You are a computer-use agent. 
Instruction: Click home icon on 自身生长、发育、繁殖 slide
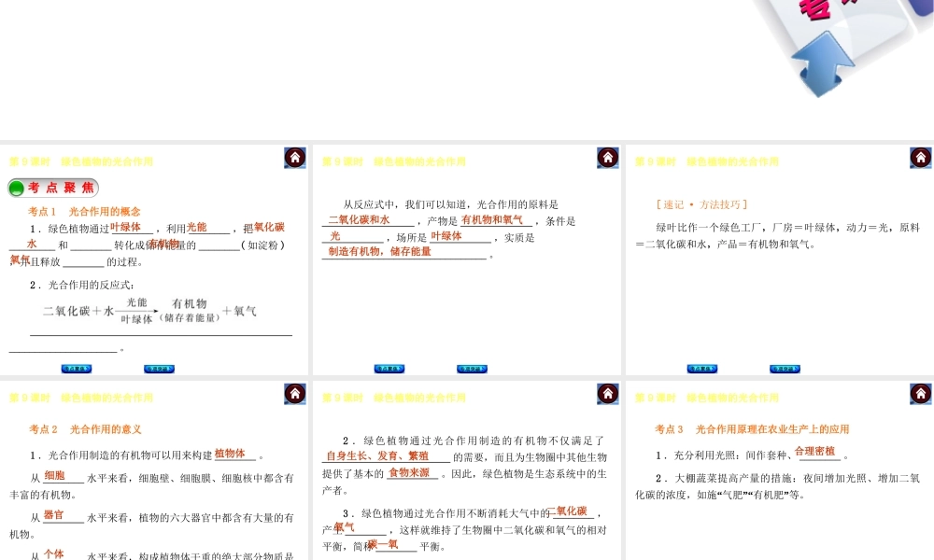(x=608, y=394)
